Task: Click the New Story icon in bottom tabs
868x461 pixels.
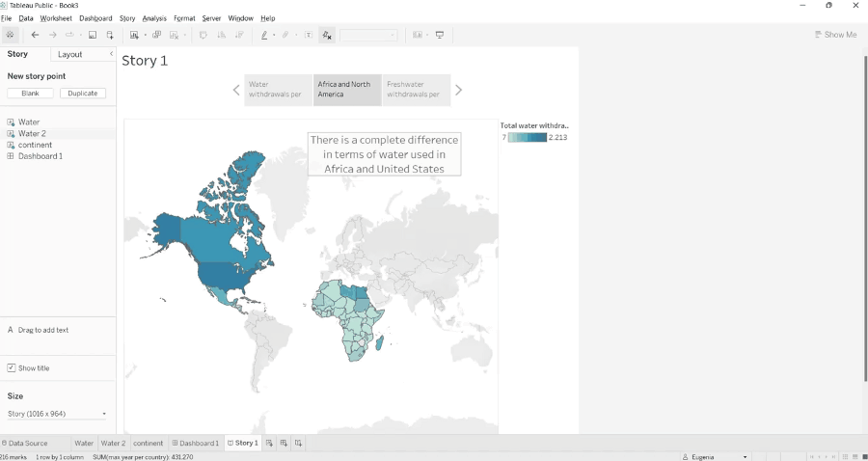Action: coord(298,443)
